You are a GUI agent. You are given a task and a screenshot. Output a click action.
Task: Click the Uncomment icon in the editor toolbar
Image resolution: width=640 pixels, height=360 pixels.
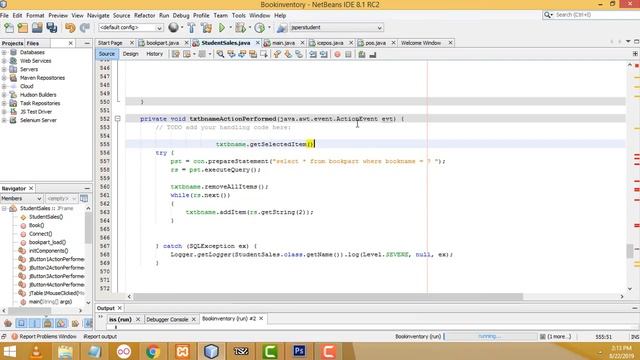tap(373, 54)
